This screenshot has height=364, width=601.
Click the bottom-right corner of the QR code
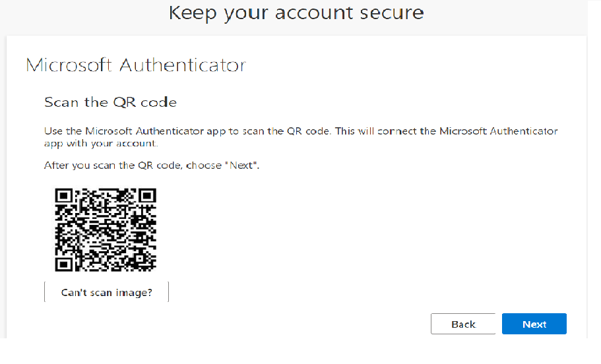tap(153, 268)
